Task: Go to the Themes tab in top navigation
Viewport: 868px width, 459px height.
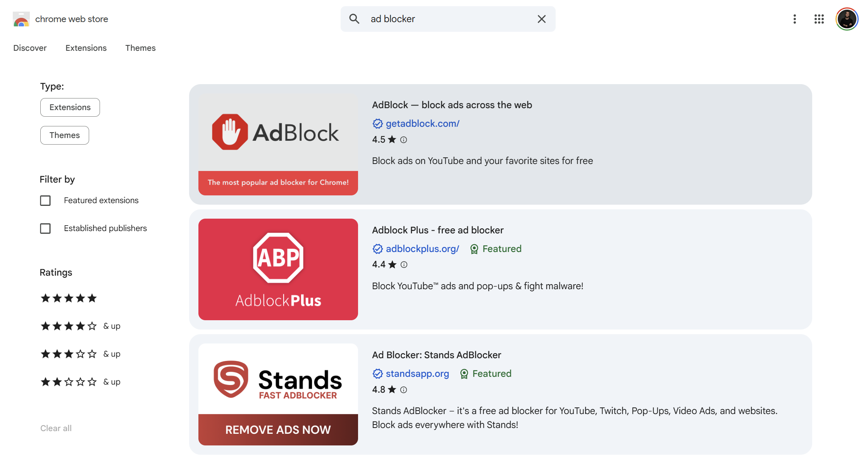Action: pyautogui.click(x=140, y=48)
